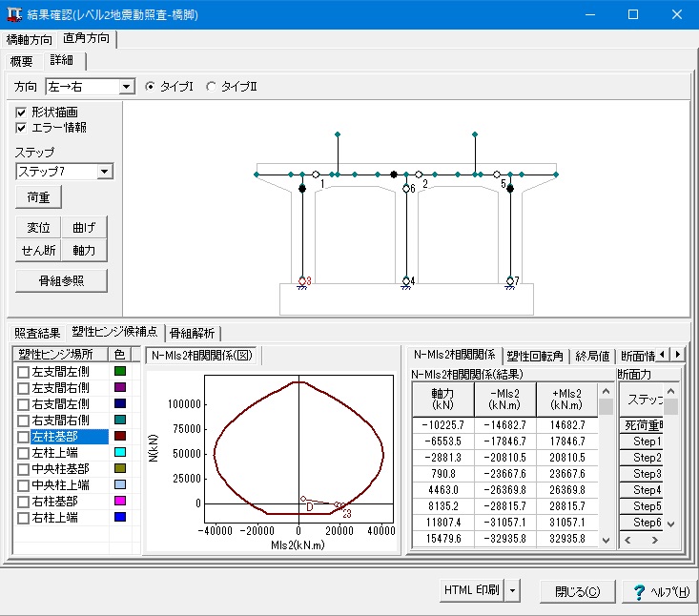Open the 照査結果 tab
The width and height of the screenshot is (699, 616).
click(37, 333)
